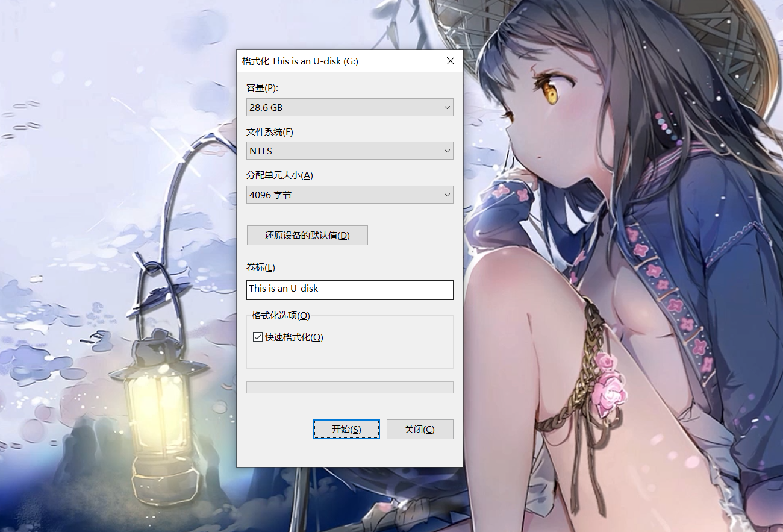This screenshot has height=532, width=783.
Task: Click into the 卷标 text field
Action: (x=349, y=290)
